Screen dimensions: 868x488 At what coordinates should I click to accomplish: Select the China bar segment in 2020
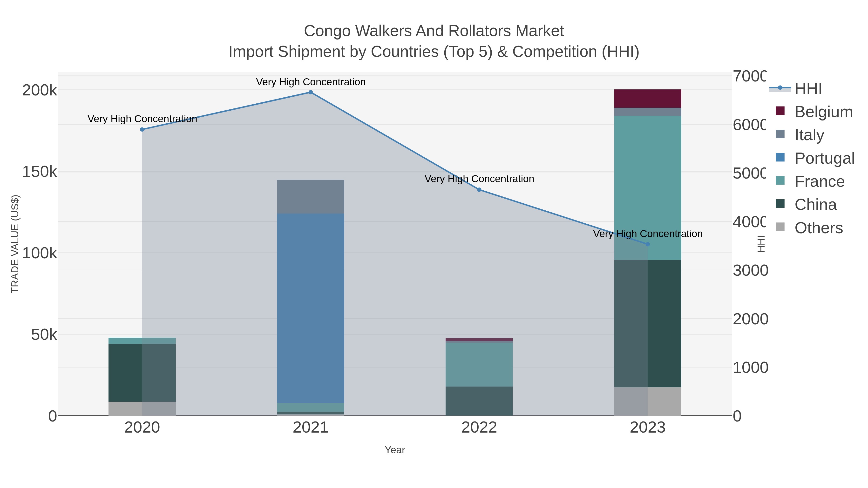click(x=142, y=373)
